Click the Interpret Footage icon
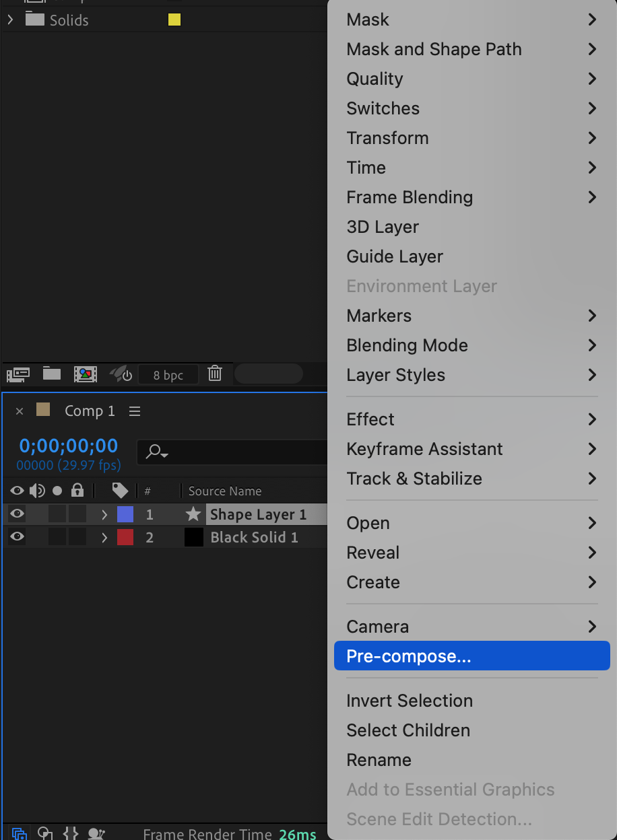Image resolution: width=617 pixels, height=840 pixels. (18, 374)
